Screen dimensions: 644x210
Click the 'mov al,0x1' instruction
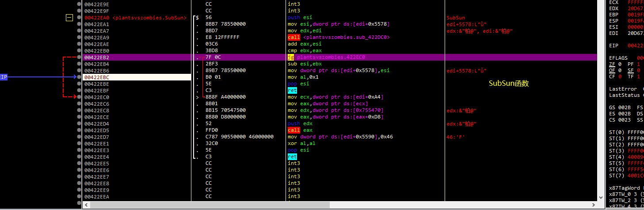tap(303, 77)
